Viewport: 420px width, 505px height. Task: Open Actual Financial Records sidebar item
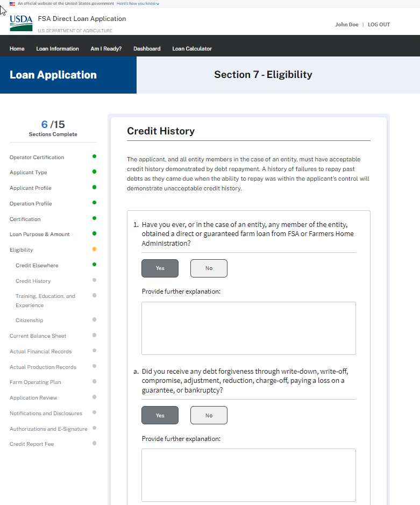tap(40, 351)
